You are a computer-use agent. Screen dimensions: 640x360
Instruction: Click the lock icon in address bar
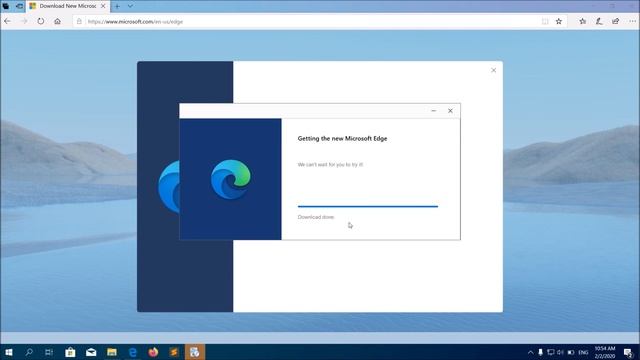point(79,22)
